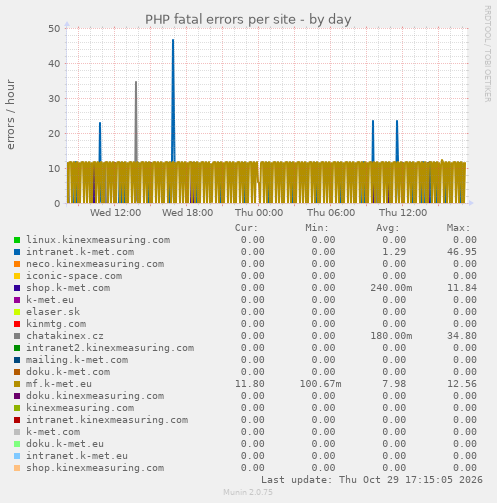The image size is (497, 503).
Task: Click the y-axis label 20
Action: pyautogui.click(x=54, y=133)
